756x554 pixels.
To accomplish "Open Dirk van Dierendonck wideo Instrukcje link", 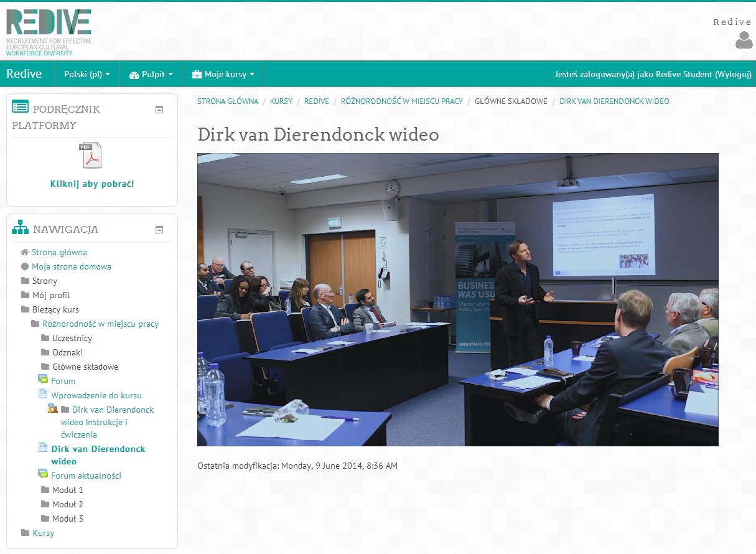I will pos(107,422).
